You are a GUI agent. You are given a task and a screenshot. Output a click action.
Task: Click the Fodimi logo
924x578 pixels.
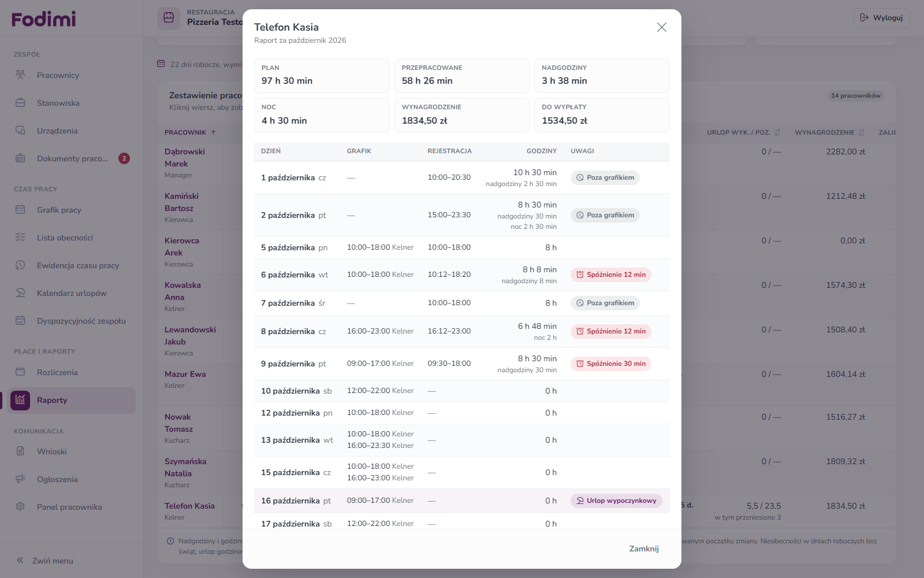44,19
